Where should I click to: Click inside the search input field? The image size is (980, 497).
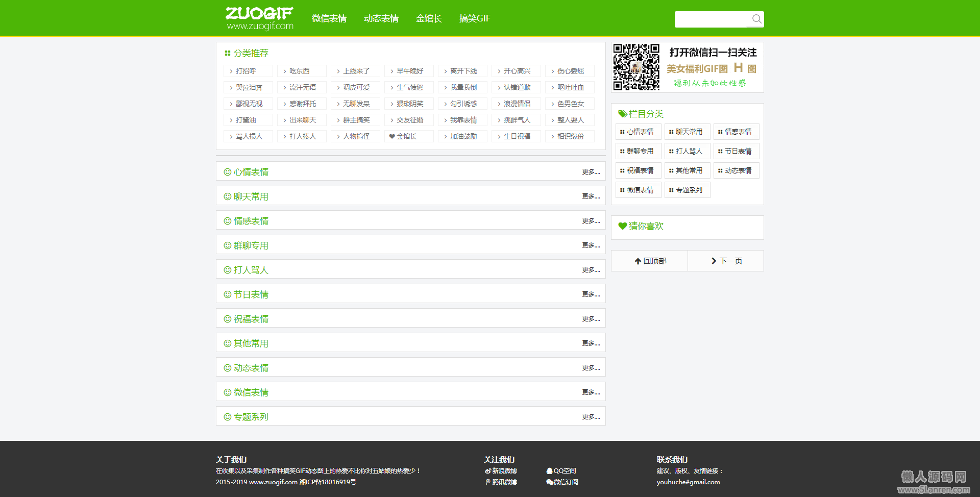pos(712,19)
